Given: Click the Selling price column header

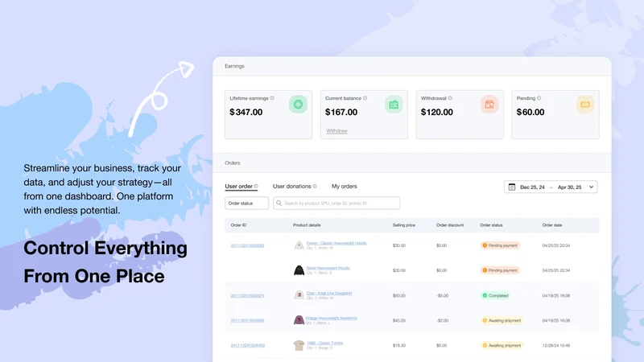Looking at the screenshot, I should [x=404, y=225].
